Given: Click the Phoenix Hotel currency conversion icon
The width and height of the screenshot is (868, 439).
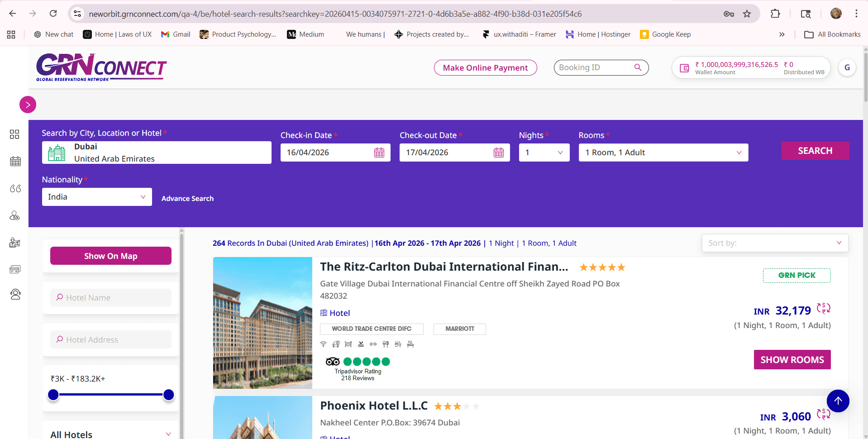Looking at the screenshot, I should [x=824, y=414].
